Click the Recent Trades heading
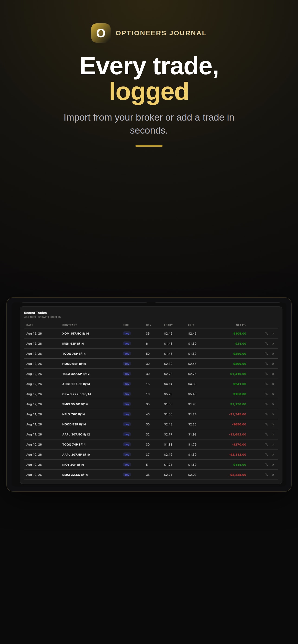 coord(35,313)
